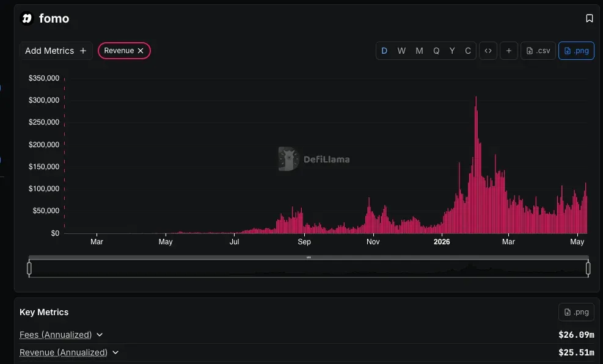Switch chart to Weekly (W) interval
Screen dimensions: 603x364
tap(401, 51)
